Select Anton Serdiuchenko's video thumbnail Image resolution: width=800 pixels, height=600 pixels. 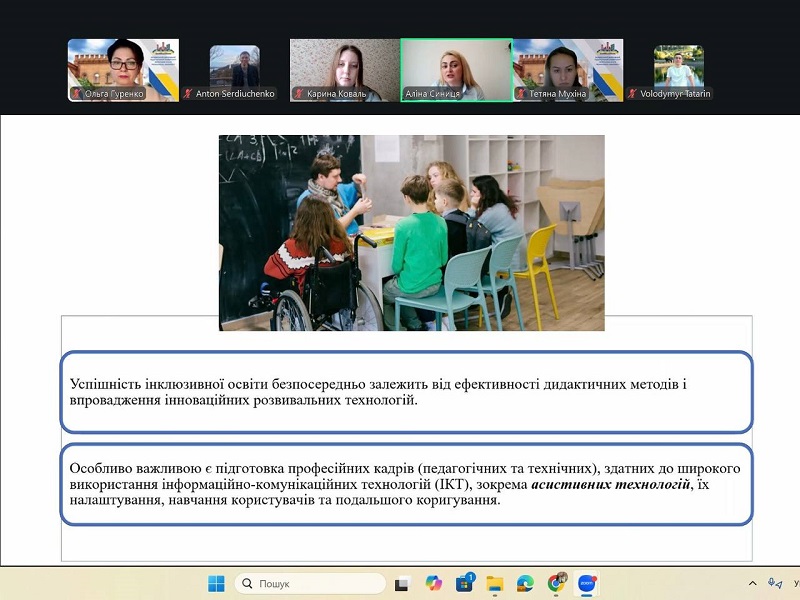234,68
